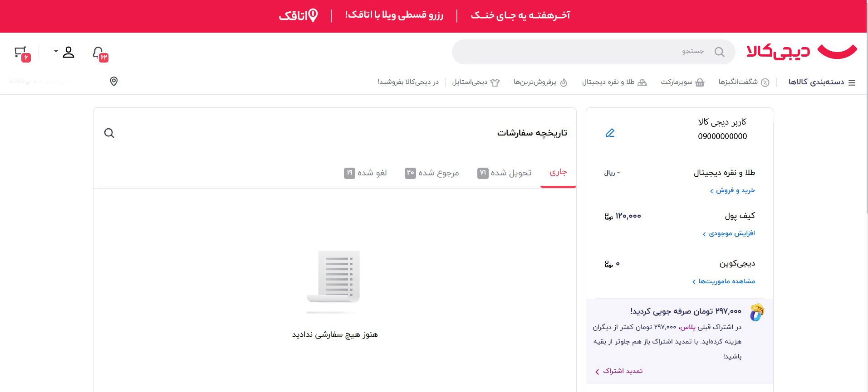Screen dimensions: 868x392
Task: Open the دسته‌بندی کالاها categories menu
Action: tap(822, 82)
